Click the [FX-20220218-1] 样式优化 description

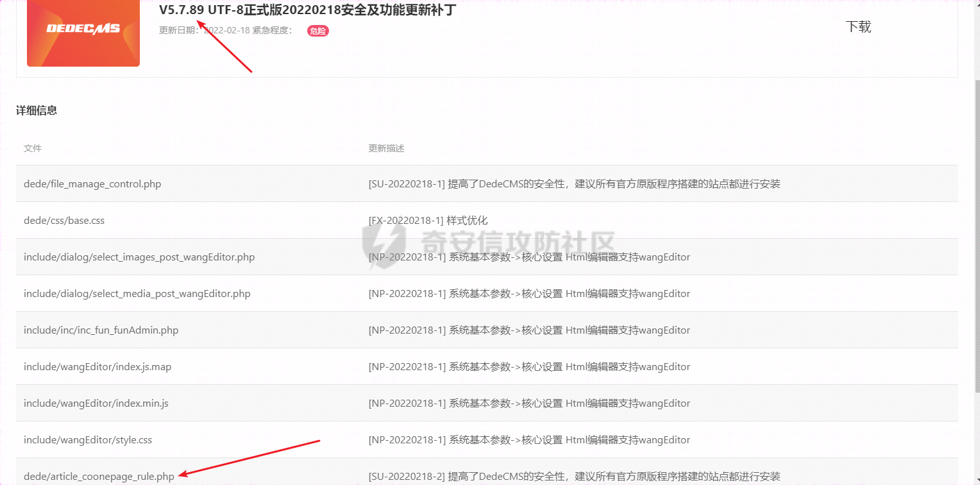tap(428, 221)
